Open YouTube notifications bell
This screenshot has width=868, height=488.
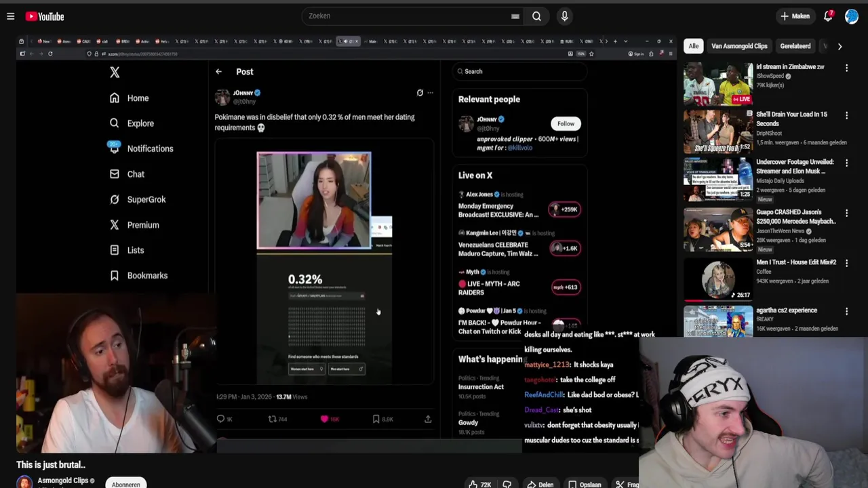(x=828, y=16)
